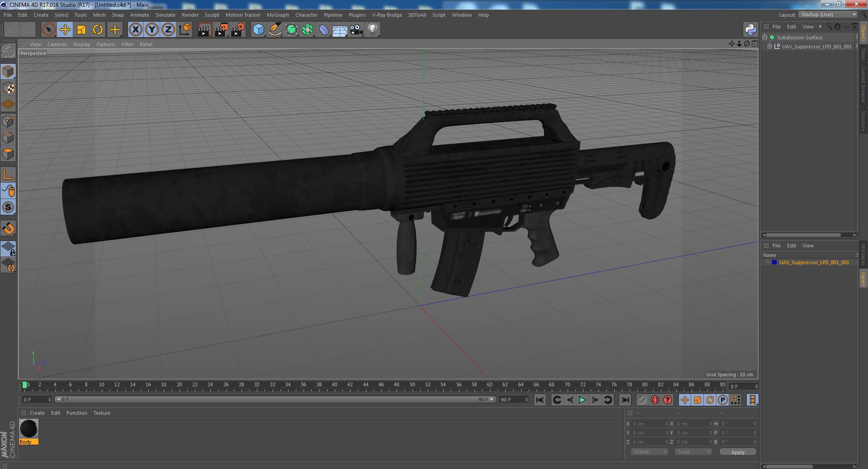This screenshot has width=868, height=469.
Task: Activate the Scale tool
Action: point(81,30)
